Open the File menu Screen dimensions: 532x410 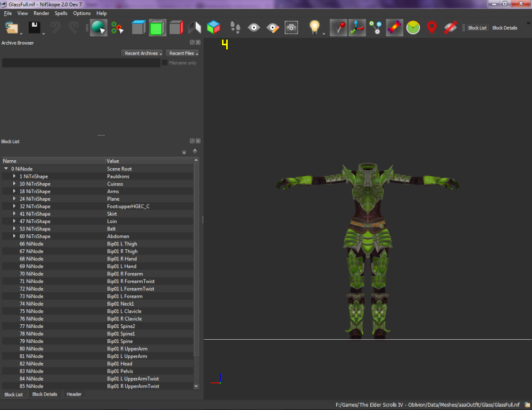8,13
